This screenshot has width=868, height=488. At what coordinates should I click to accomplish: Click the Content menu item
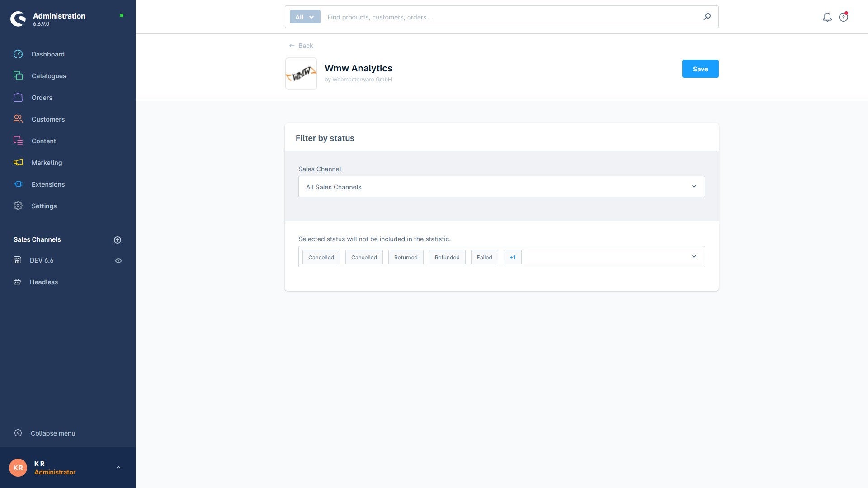[43, 141]
